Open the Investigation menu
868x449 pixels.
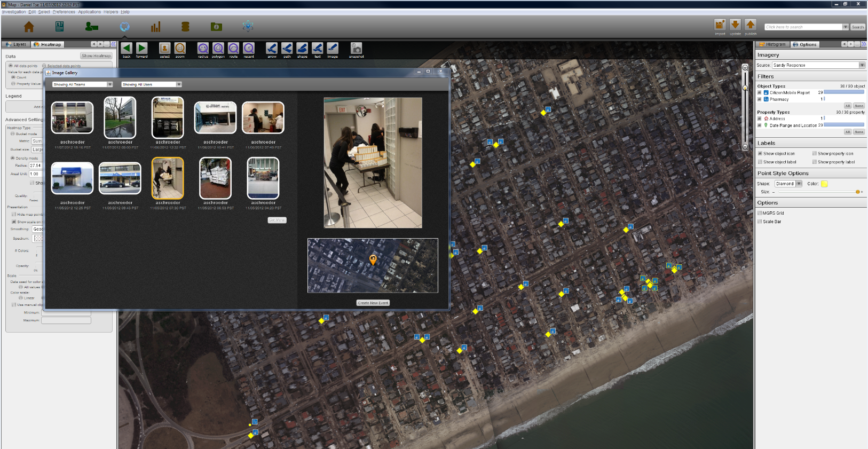click(14, 12)
